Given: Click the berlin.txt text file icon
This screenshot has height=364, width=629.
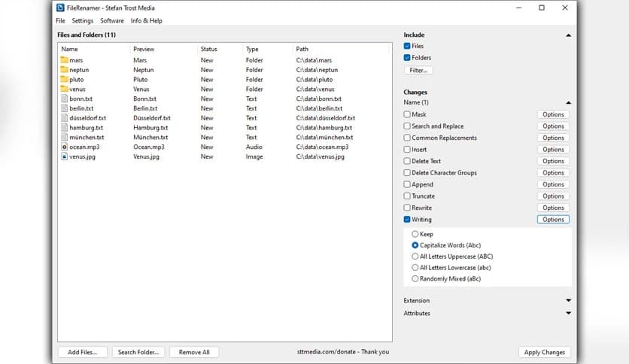Looking at the screenshot, I should [64, 108].
